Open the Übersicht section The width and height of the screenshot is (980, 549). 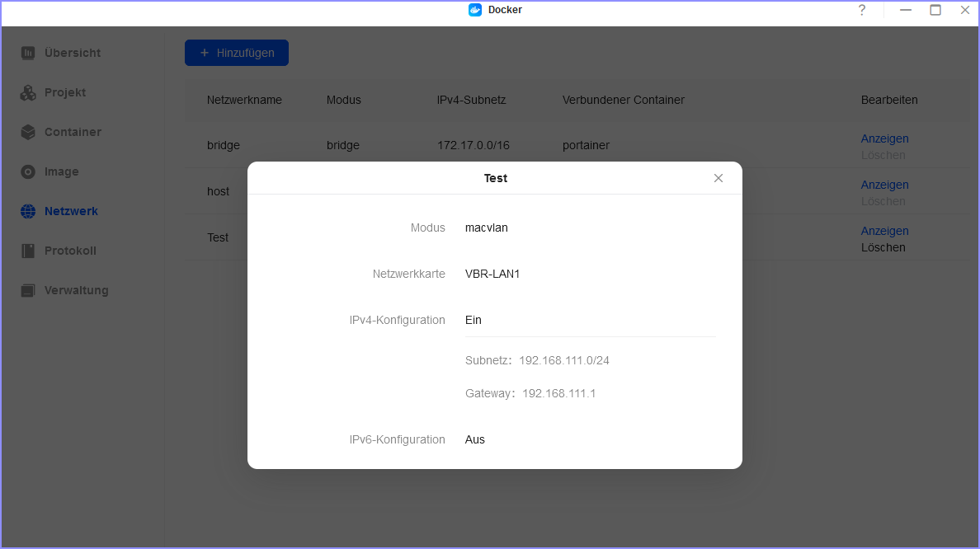73,53
